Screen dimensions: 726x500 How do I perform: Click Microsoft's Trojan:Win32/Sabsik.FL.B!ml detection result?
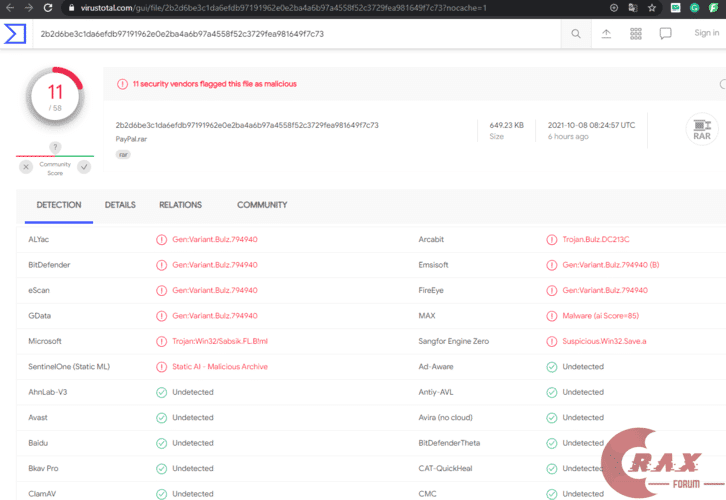pos(220,341)
